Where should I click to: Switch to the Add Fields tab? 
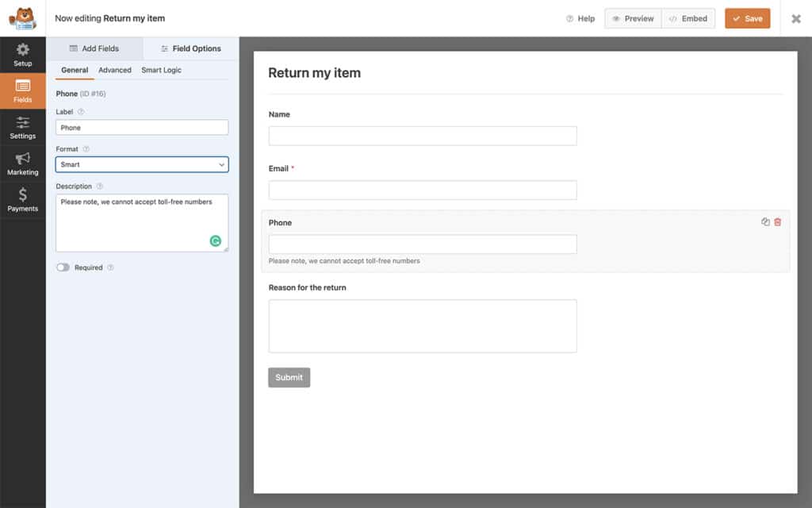pyautogui.click(x=94, y=48)
